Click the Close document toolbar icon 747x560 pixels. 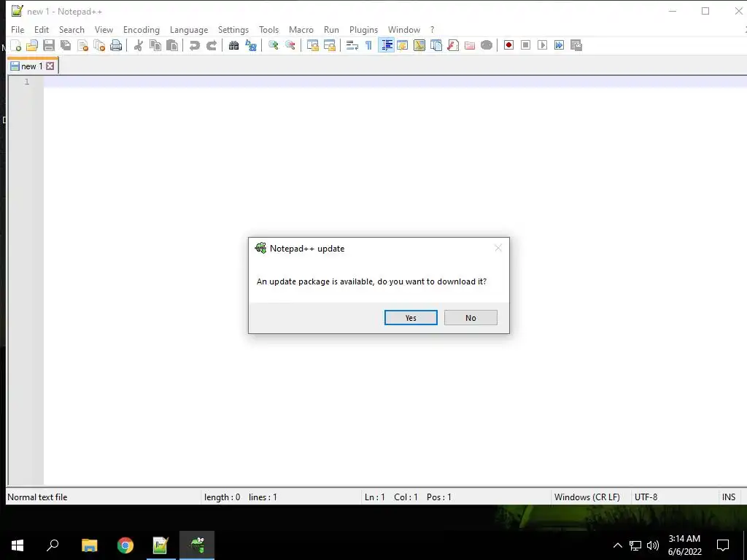point(82,45)
